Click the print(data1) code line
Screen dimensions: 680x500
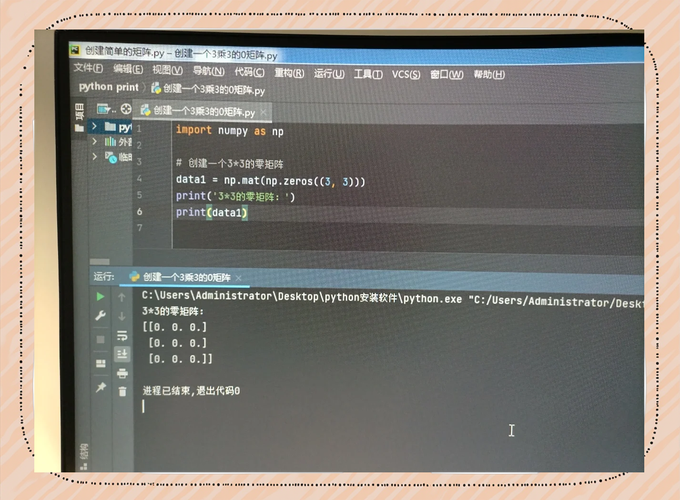pos(212,212)
